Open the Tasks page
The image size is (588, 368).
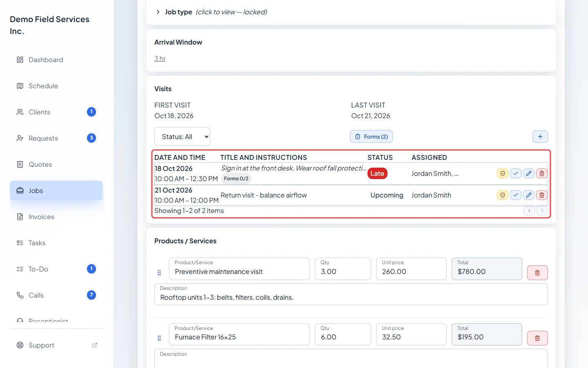(x=56, y=243)
